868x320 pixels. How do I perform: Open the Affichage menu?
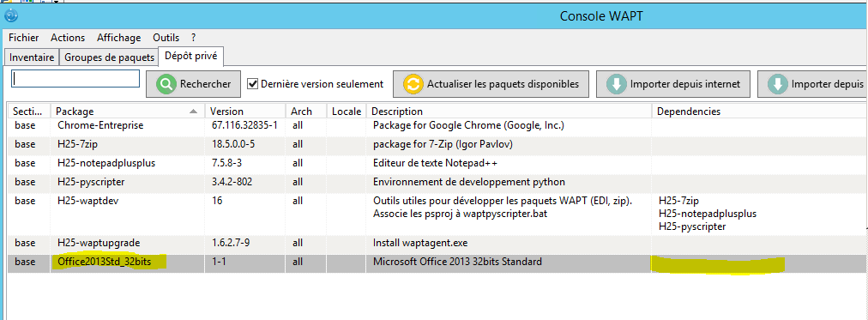point(118,38)
